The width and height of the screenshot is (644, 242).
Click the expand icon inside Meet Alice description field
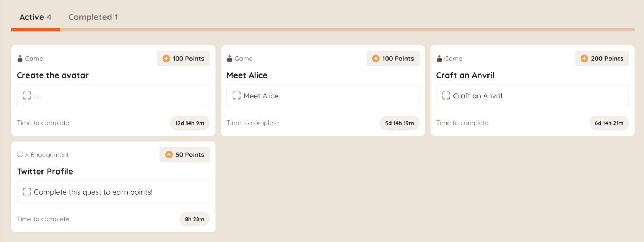236,95
